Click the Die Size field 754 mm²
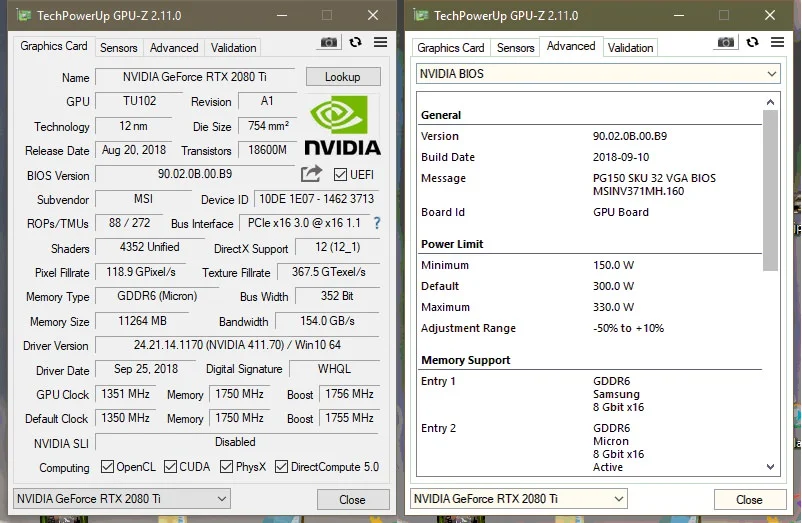This screenshot has width=802, height=523. (x=268, y=125)
